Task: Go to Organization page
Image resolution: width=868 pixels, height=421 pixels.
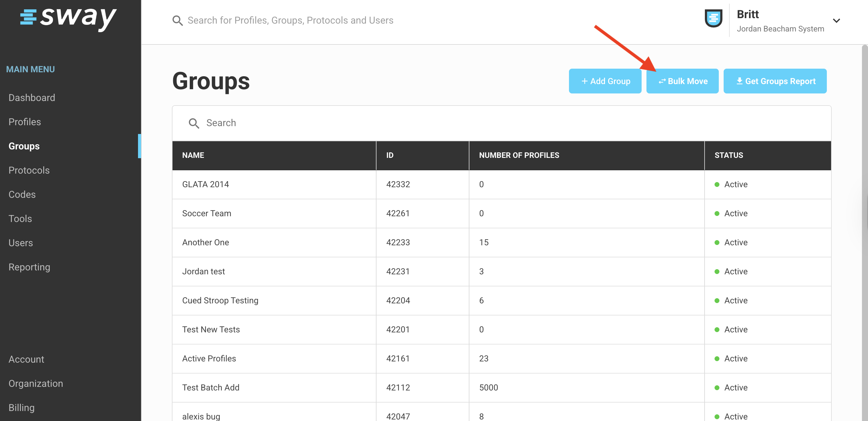Action: [36, 383]
